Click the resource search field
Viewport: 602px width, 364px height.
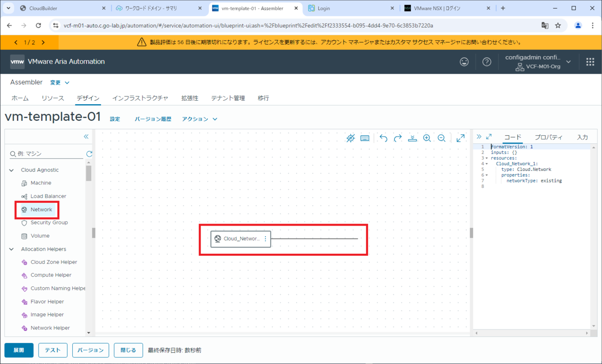[x=46, y=154]
